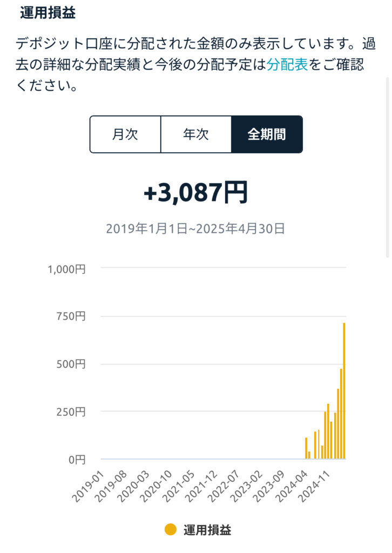Click the 250円 gridline label
This screenshot has height=553, width=392.
click(71, 412)
